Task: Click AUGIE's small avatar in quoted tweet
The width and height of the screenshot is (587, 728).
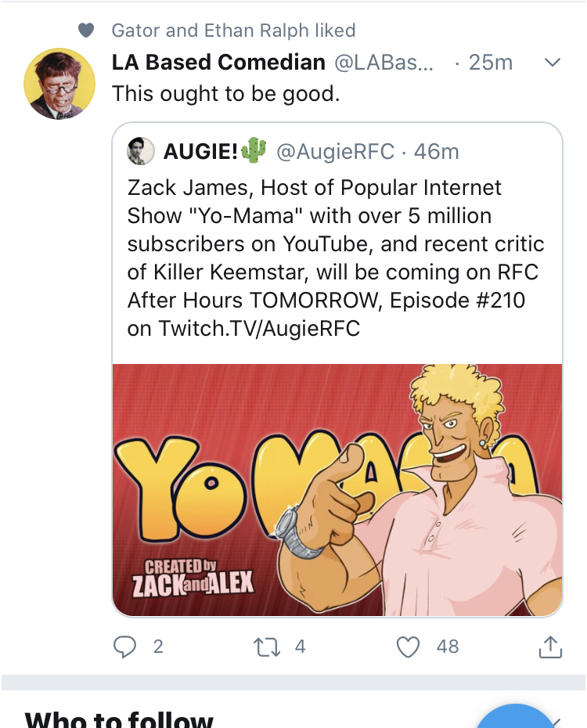Action: click(141, 151)
